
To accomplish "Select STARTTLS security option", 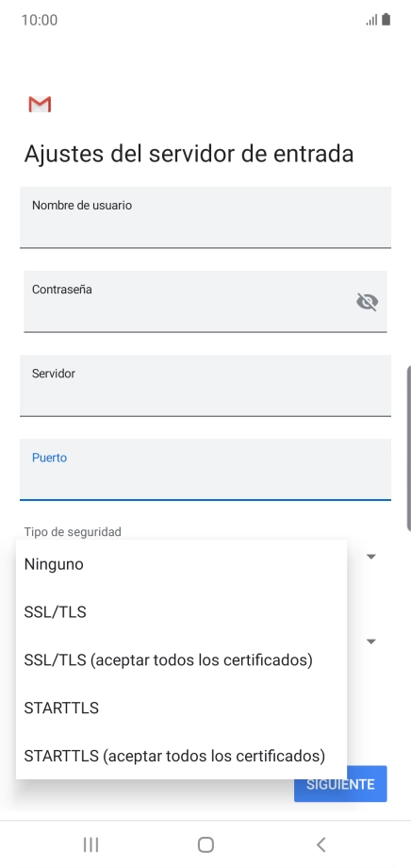I will pyautogui.click(x=181, y=708).
